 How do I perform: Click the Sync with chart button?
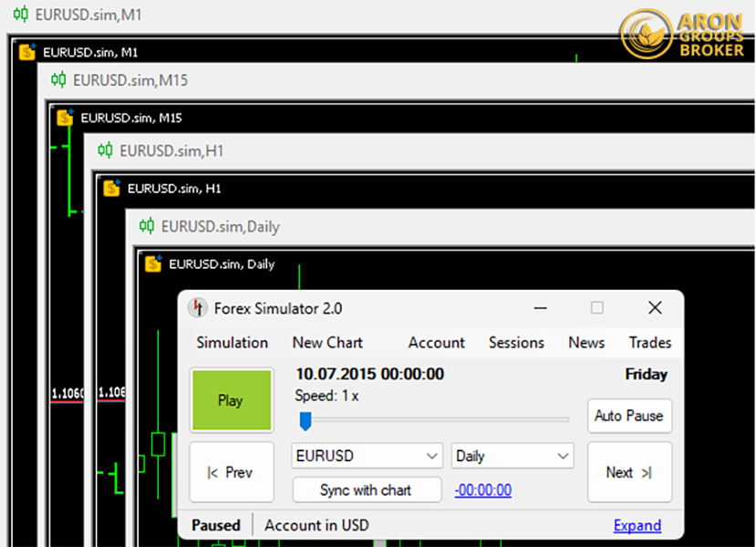point(366,490)
